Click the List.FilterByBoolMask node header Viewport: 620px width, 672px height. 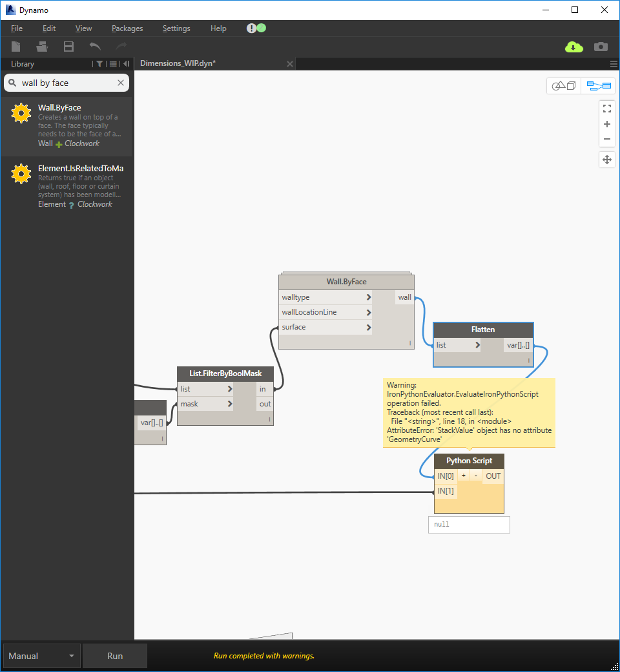(x=225, y=373)
